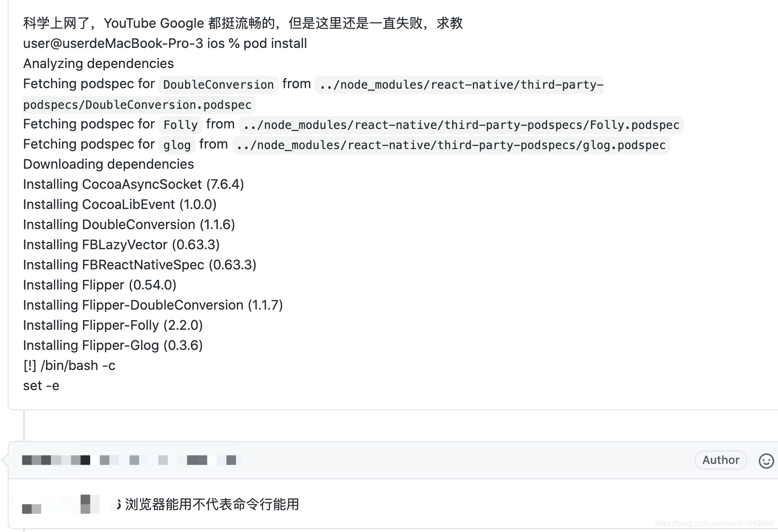Viewport: 778px width, 532px height.
Task: Click the pod install command line
Action: (x=165, y=43)
